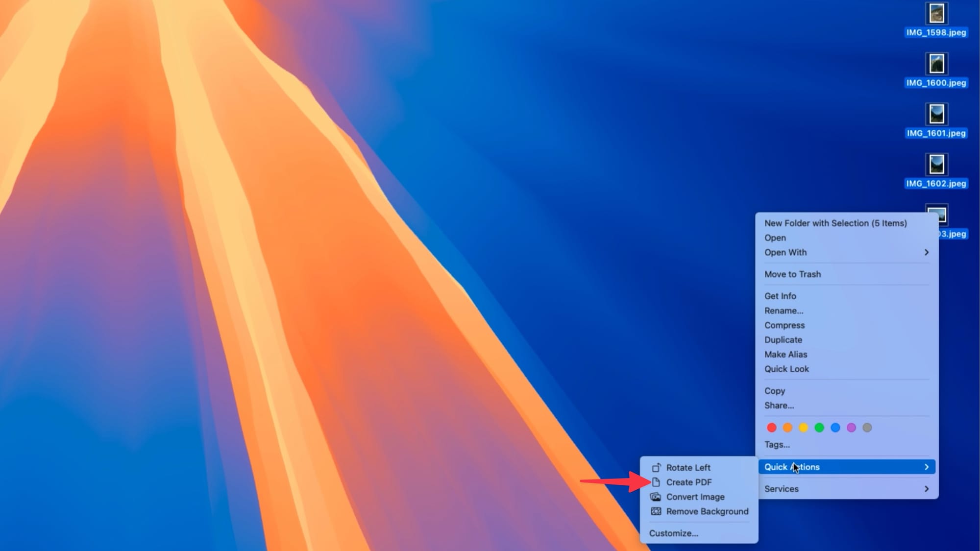Click the Tags menu item
The image size is (980, 551).
coord(778,444)
